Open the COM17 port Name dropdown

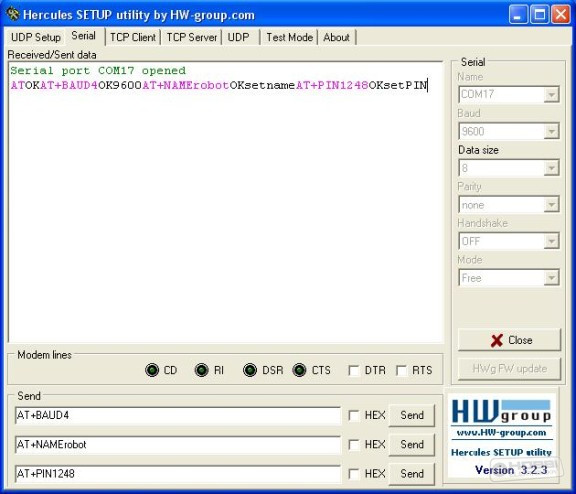[x=551, y=95]
